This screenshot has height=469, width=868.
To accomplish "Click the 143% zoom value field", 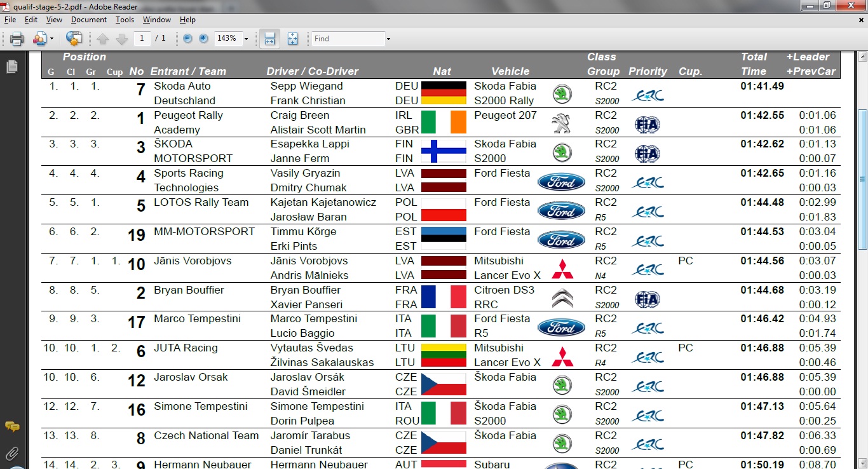I will point(227,38).
